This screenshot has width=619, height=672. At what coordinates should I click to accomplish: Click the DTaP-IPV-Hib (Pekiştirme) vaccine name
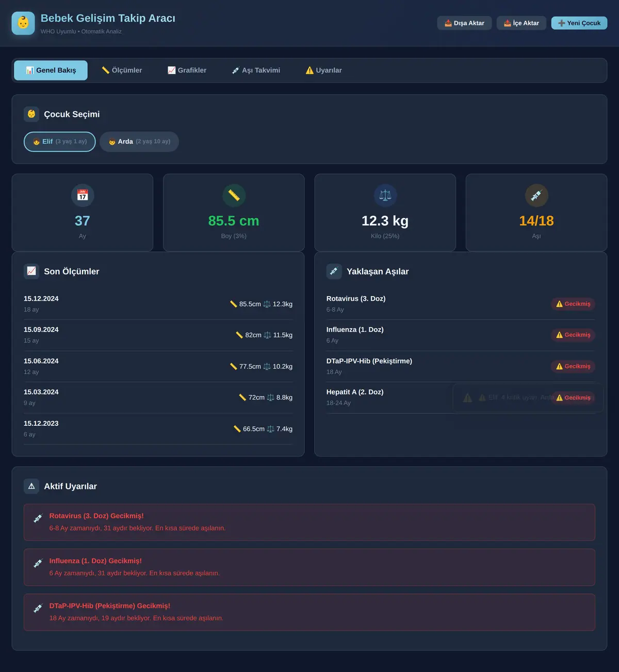(369, 361)
